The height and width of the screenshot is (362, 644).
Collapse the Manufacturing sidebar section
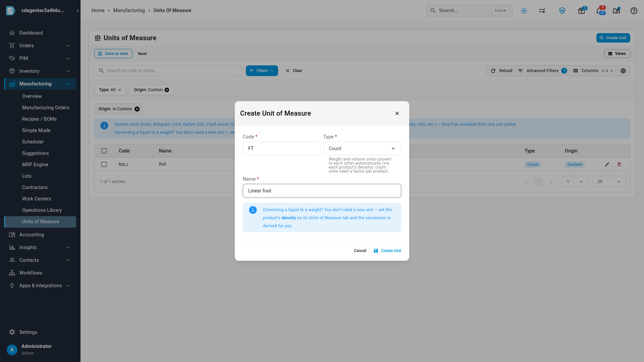click(x=40, y=84)
